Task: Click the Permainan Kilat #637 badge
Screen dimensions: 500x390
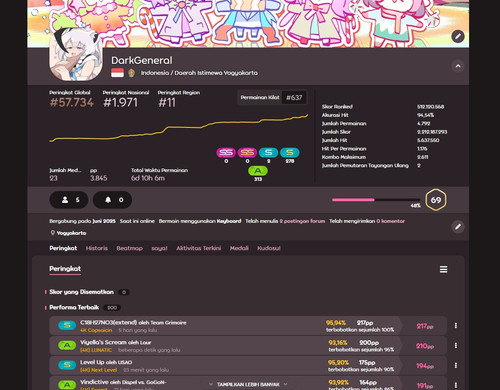Action: coord(272,97)
